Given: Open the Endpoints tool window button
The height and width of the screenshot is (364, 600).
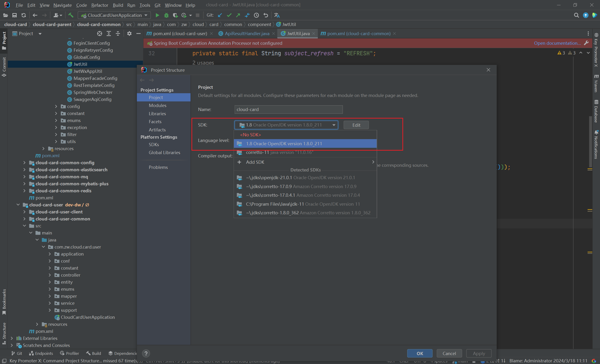Looking at the screenshot, I should coord(41,353).
